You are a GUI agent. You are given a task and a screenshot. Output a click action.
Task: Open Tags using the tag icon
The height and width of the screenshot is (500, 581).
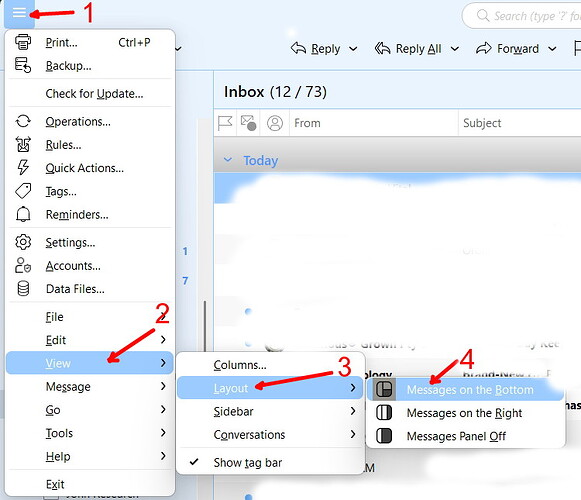(x=23, y=191)
